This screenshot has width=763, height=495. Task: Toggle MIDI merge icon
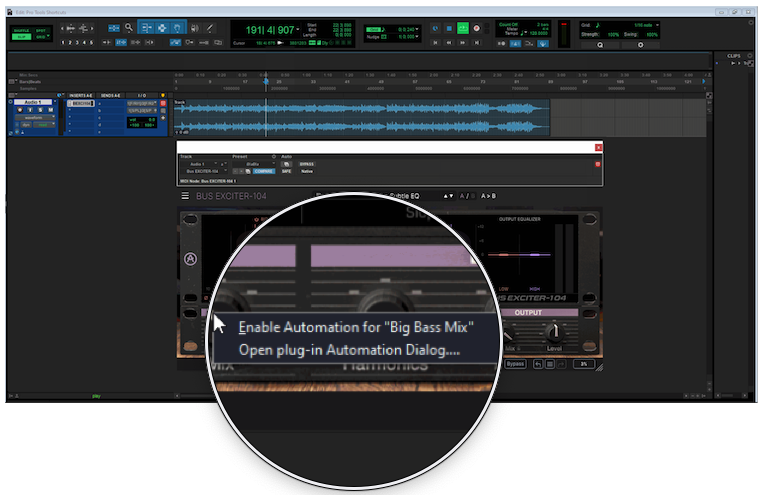tap(529, 44)
